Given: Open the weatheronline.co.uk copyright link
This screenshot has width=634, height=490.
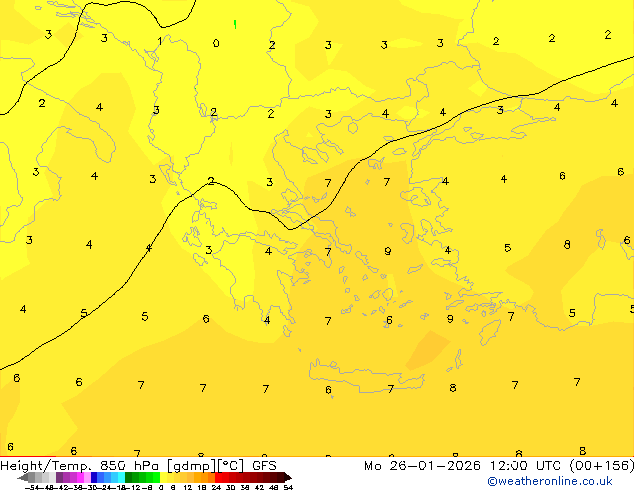Looking at the screenshot, I should 549,481.
